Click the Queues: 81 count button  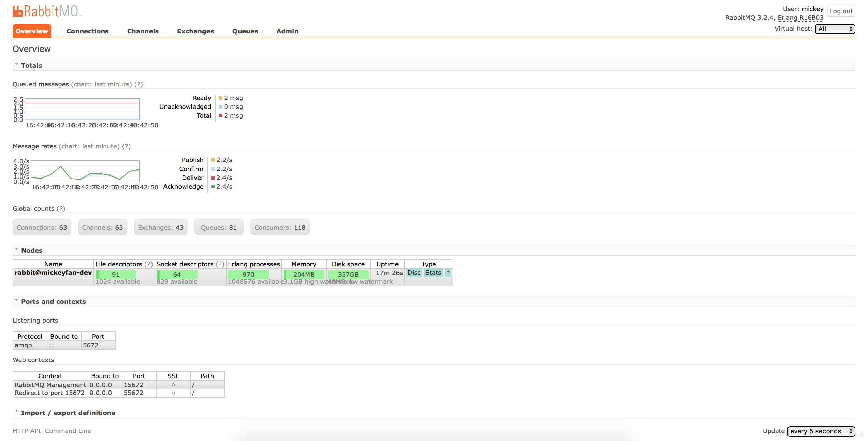coord(219,227)
